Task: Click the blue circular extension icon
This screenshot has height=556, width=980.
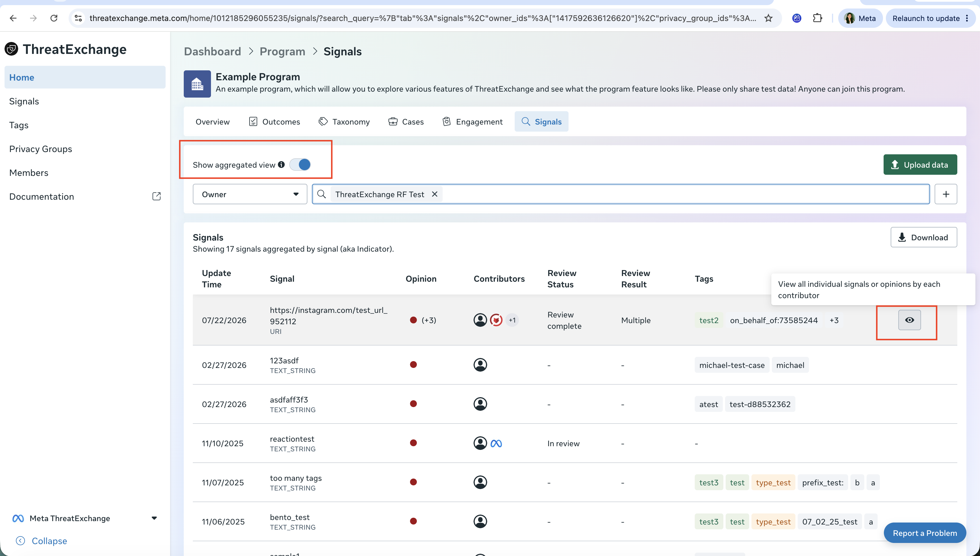Action: [797, 18]
